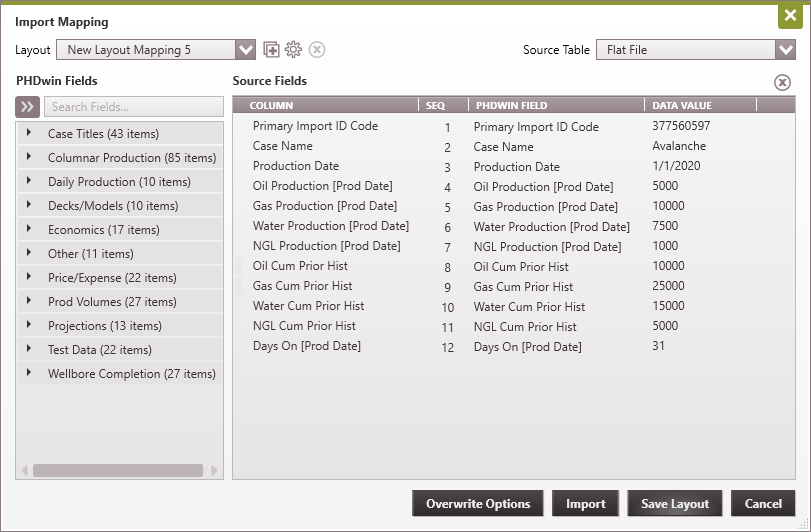Click data value 1/1/2020
This screenshot has width=811, height=532.
coord(677,166)
